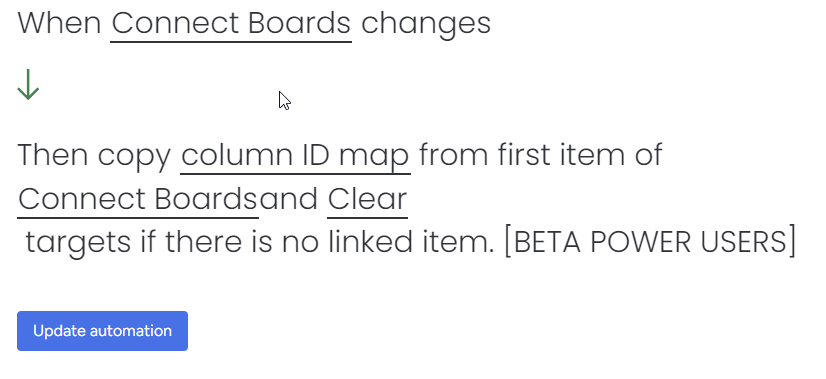Click the green down arrow icon
This screenshot has width=826, height=379.
[28, 85]
